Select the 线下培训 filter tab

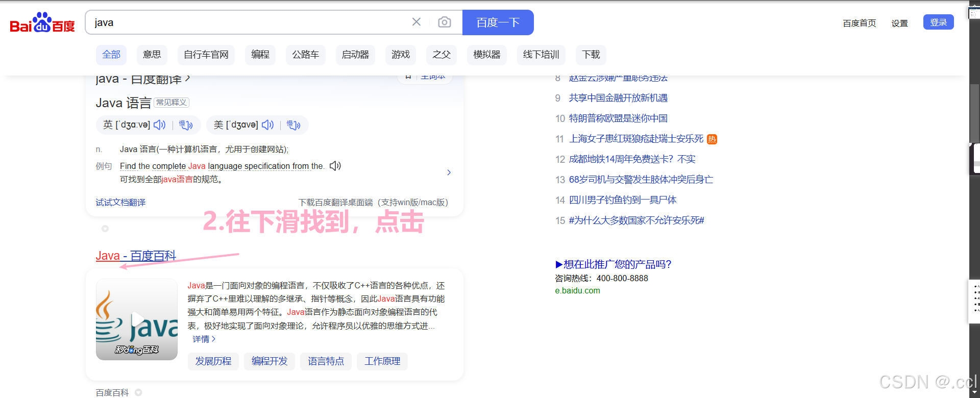coord(541,55)
